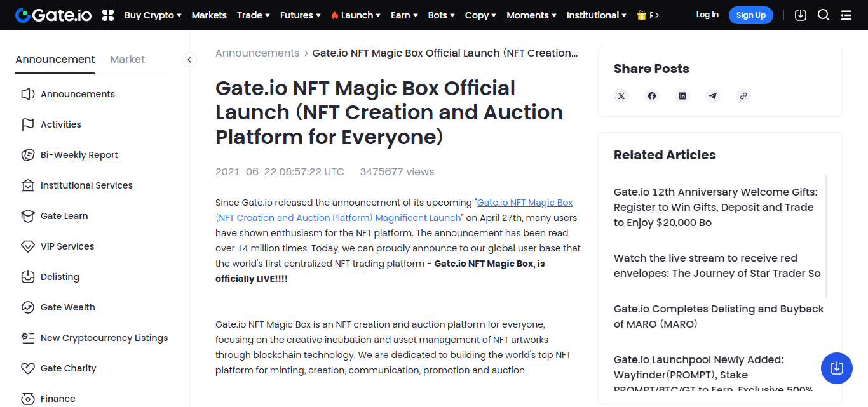Screen dimensions: 868x407
Task: Select Gate Charity in the sidebar
Action: tap(69, 368)
